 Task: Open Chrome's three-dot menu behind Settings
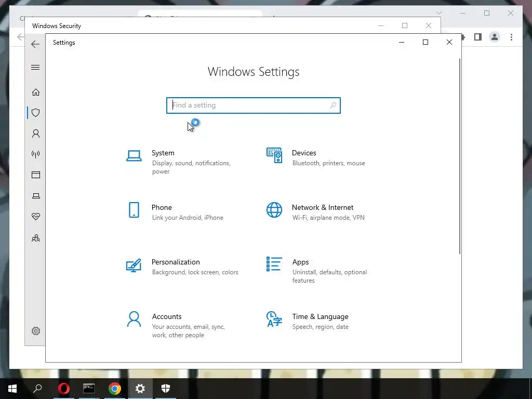(x=511, y=37)
